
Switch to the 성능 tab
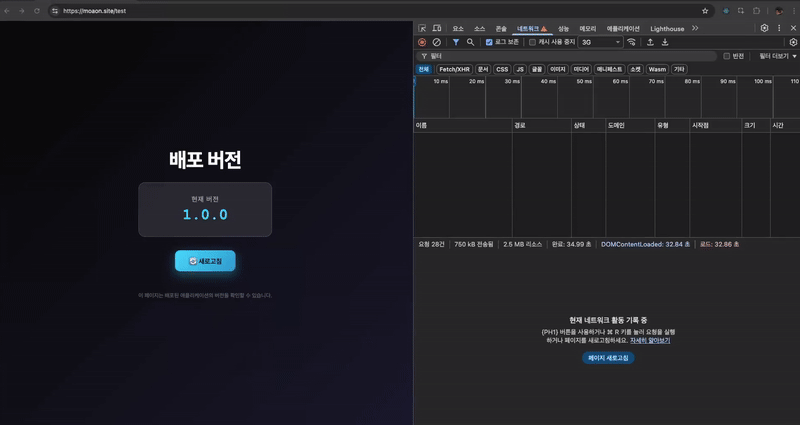(563, 29)
